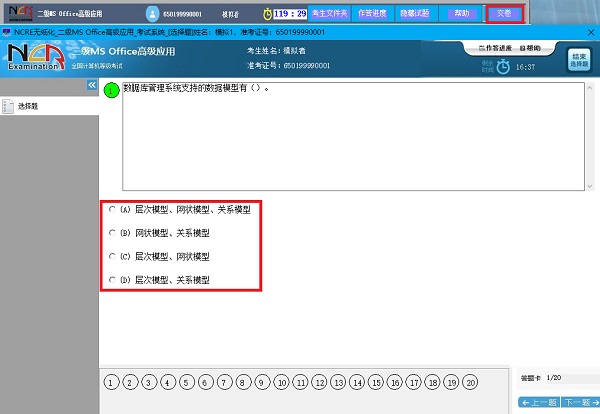600x414 pixels.
Task: Go to previous question with 上一题
Action: [539, 403]
